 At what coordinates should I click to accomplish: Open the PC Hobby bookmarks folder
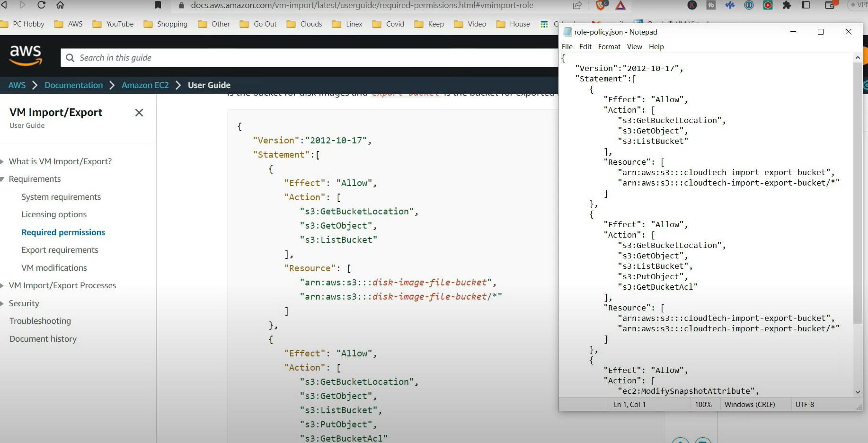coord(22,24)
